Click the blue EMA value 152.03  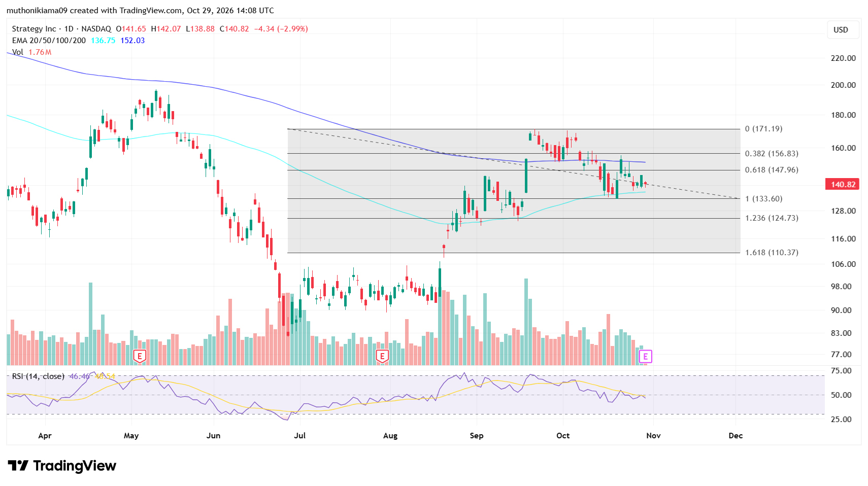(132, 41)
